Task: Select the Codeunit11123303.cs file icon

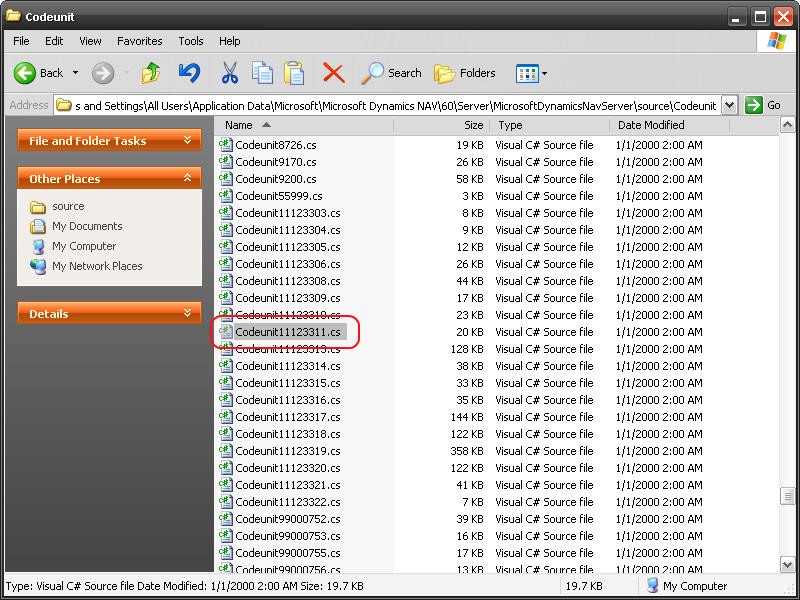Action: (226, 213)
